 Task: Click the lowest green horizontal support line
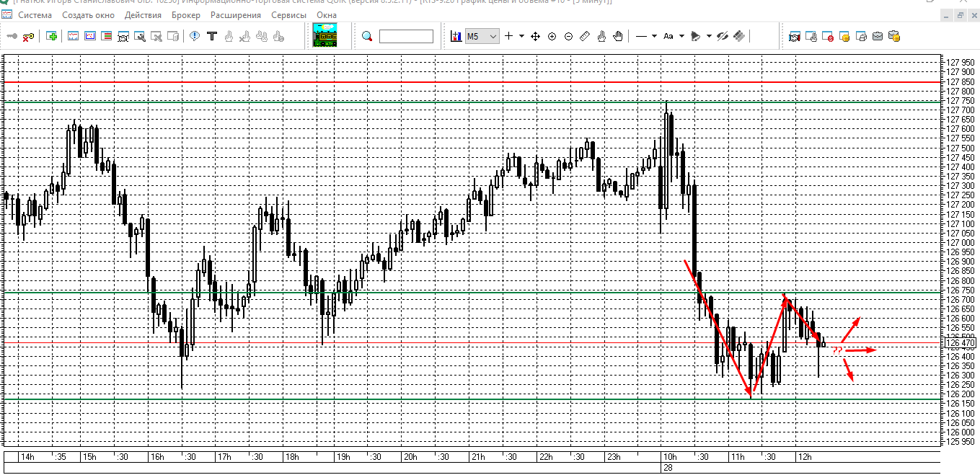[472, 399]
